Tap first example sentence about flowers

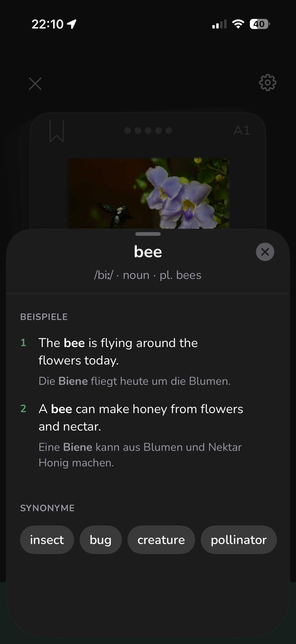[x=118, y=351]
